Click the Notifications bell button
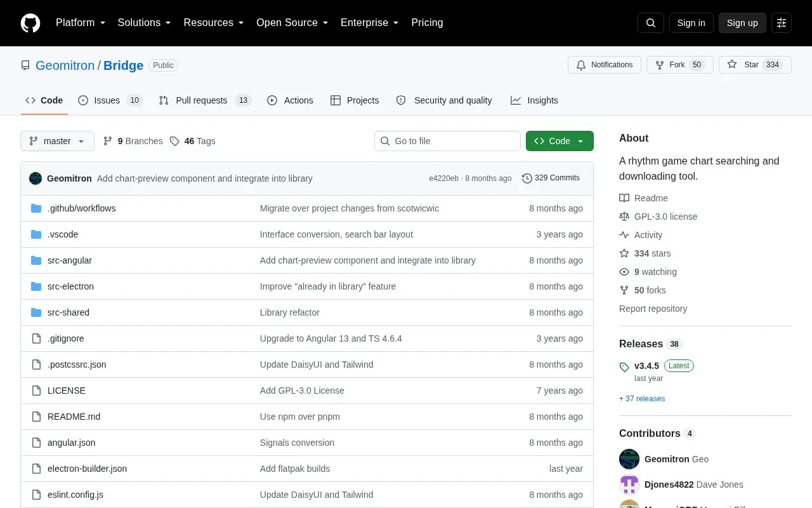The width and height of the screenshot is (812, 508). pyautogui.click(x=605, y=65)
